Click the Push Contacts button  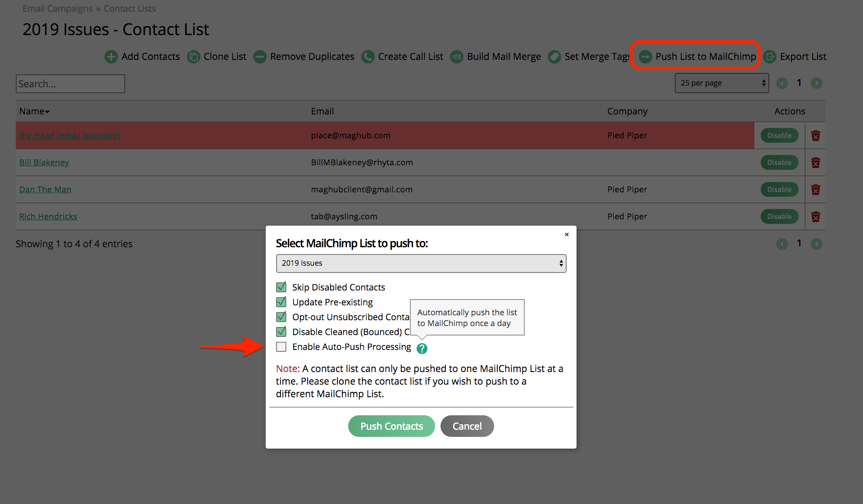pos(391,426)
